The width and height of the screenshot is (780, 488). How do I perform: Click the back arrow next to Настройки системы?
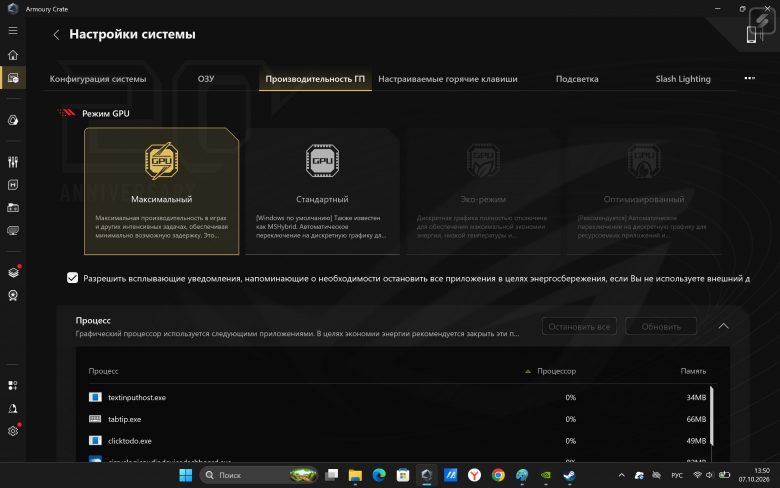pos(56,35)
